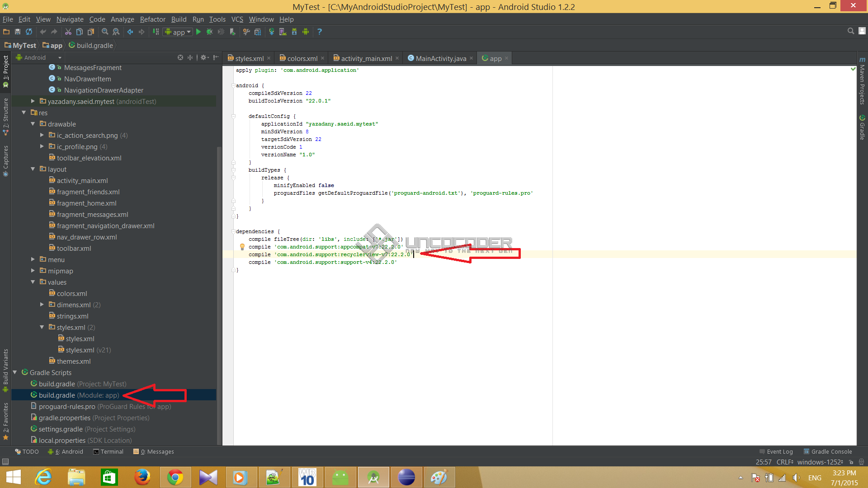868x488 pixels.
Task: Navigate Forward with the right arrow icon
Action: pos(142,32)
